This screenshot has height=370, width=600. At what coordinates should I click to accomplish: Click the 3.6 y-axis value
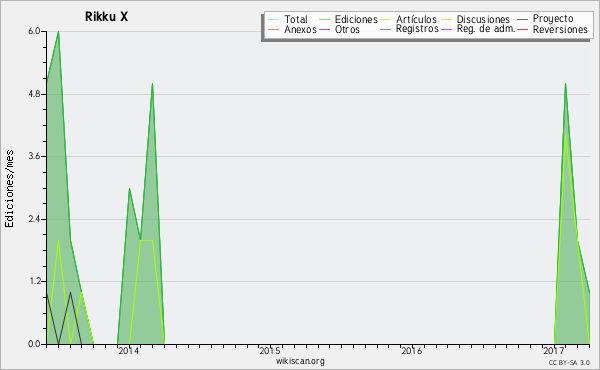(x=34, y=156)
